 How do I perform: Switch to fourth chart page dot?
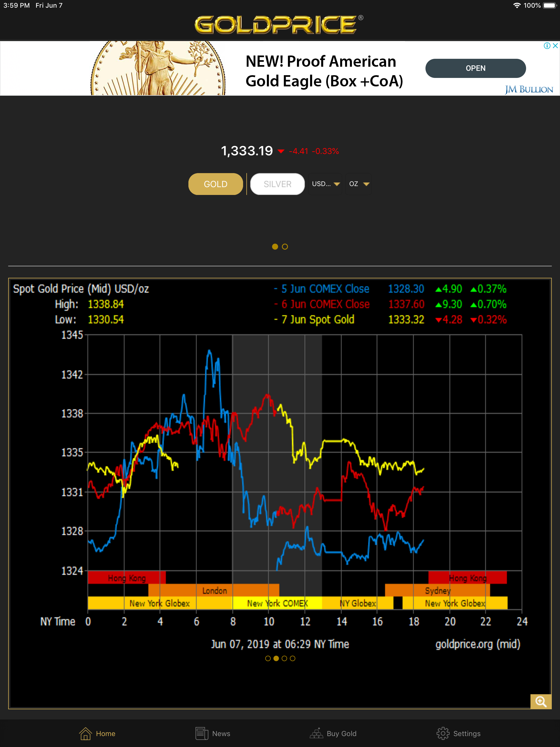coord(293,658)
